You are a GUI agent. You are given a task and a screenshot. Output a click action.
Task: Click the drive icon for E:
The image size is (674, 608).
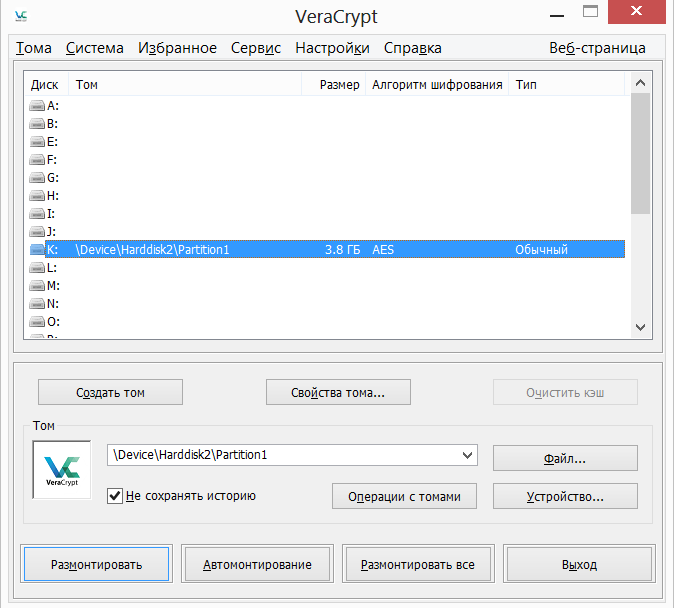(37, 141)
